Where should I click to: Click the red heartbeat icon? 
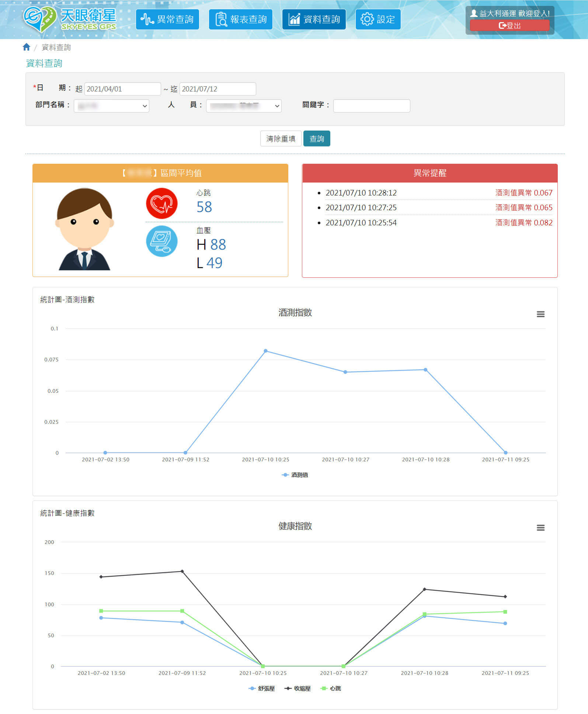click(161, 203)
